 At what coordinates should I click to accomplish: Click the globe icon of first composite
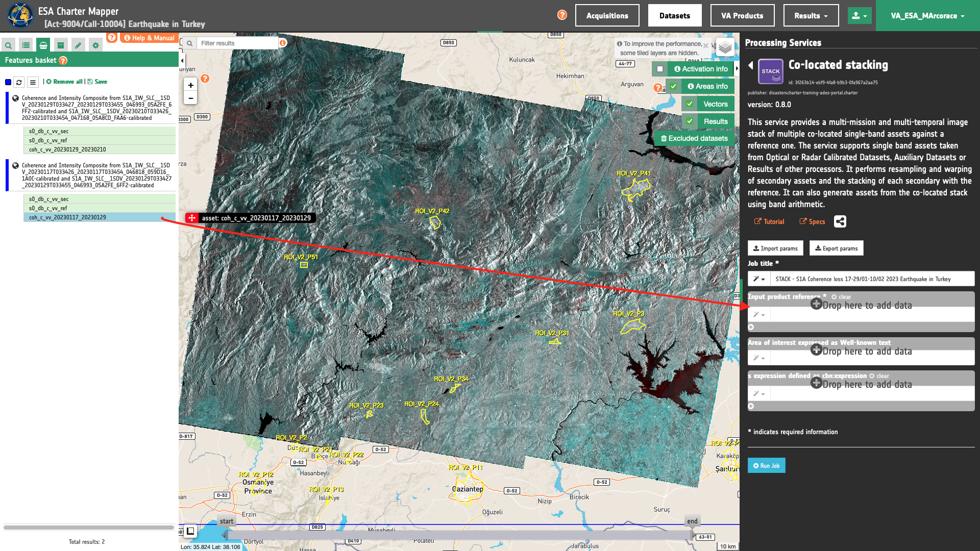[15, 98]
